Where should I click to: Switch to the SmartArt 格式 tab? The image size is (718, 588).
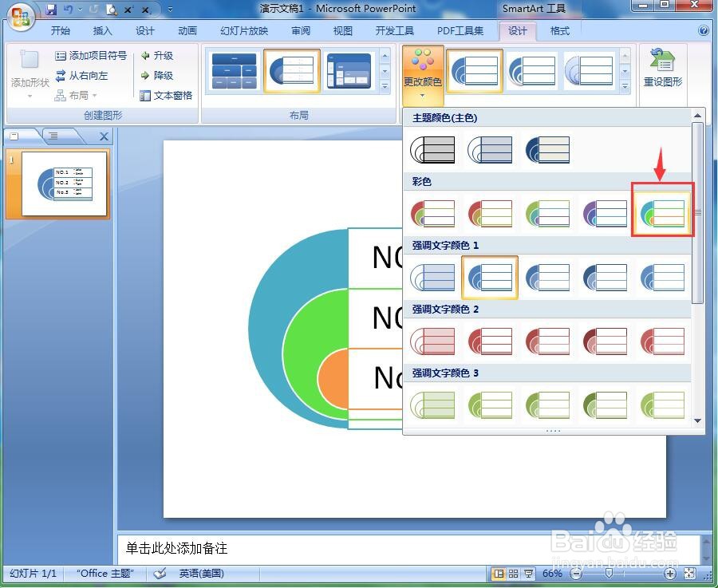point(559,30)
